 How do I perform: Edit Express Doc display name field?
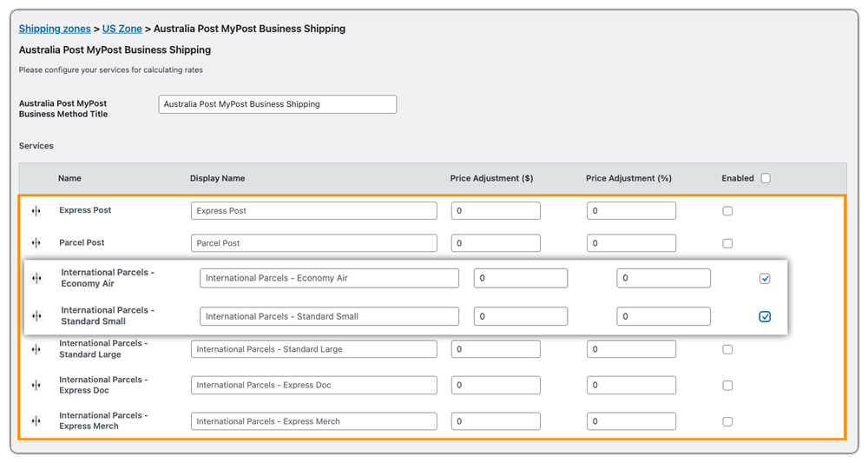coord(314,386)
